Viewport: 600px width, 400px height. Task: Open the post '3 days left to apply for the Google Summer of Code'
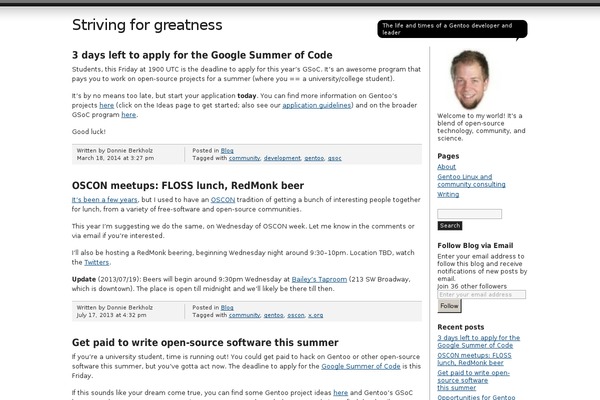(202, 55)
